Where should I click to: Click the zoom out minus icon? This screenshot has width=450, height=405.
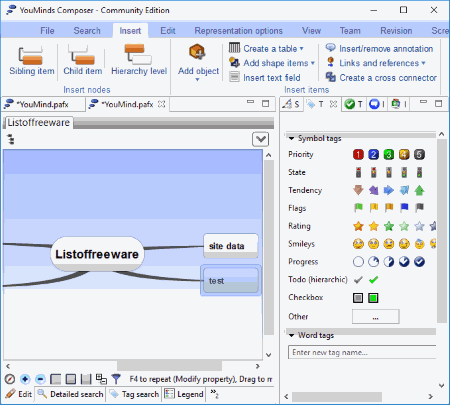(40, 379)
